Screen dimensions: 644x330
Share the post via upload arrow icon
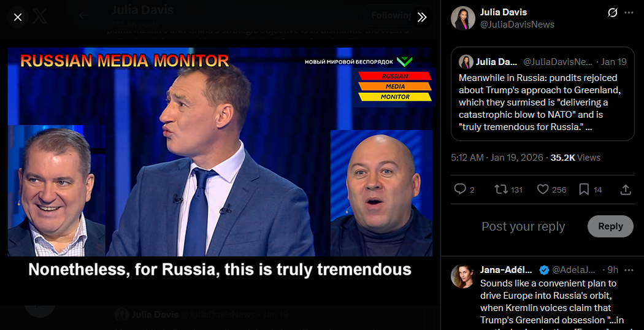click(625, 190)
